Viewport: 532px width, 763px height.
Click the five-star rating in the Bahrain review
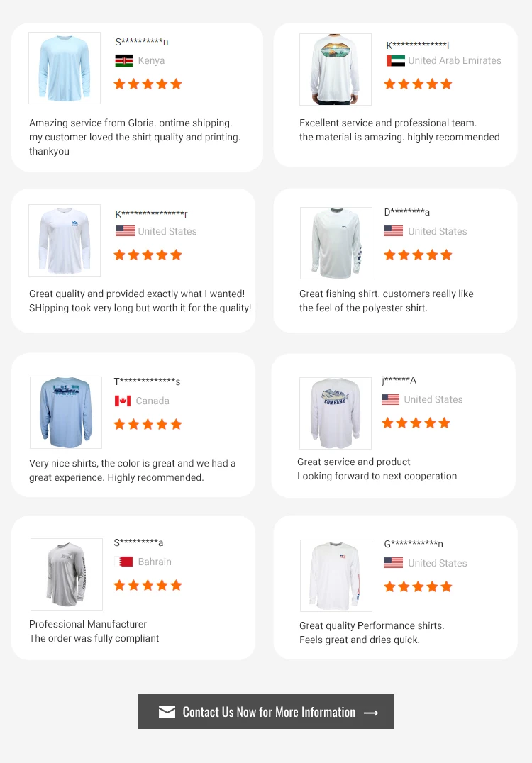148,585
